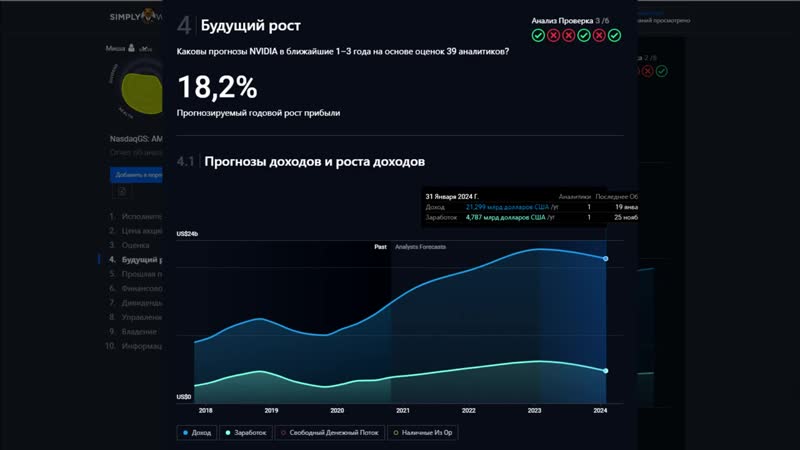This screenshot has height=450, width=800.
Task: Open sidebar item 3 Оценка
Action: pos(129,245)
